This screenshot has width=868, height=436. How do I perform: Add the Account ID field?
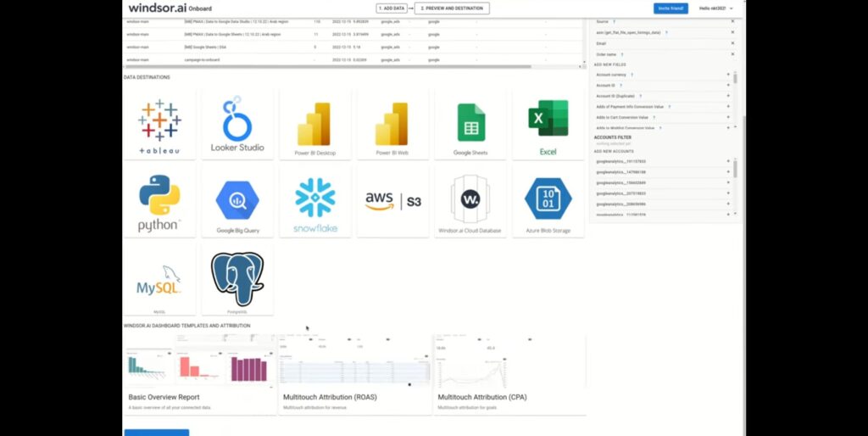(728, 86)
